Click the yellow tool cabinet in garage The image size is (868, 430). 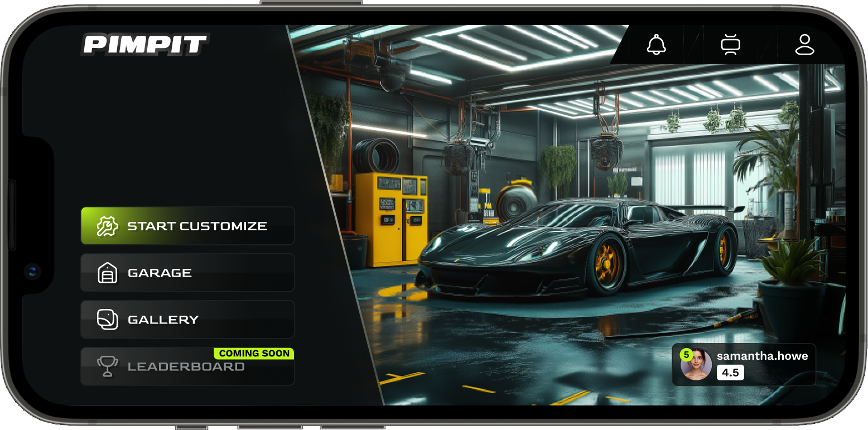click(x=392, y=219)
